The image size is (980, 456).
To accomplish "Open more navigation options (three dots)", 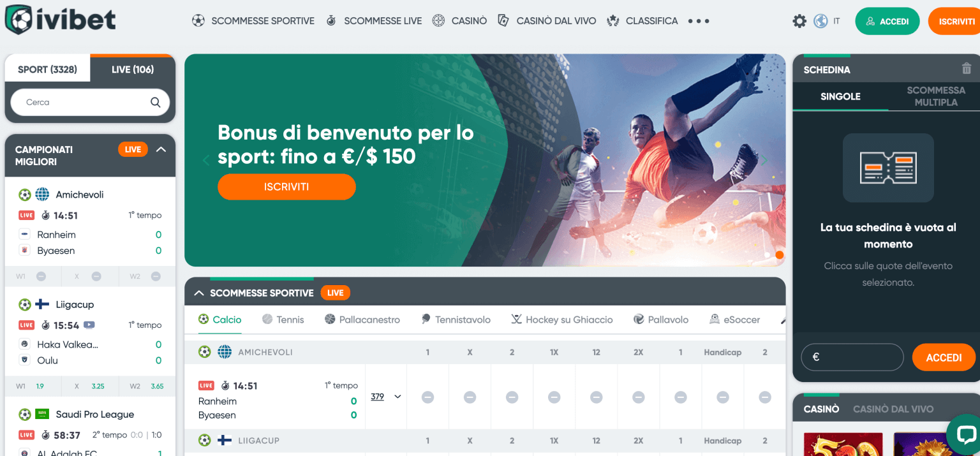I will click(699, 21).
